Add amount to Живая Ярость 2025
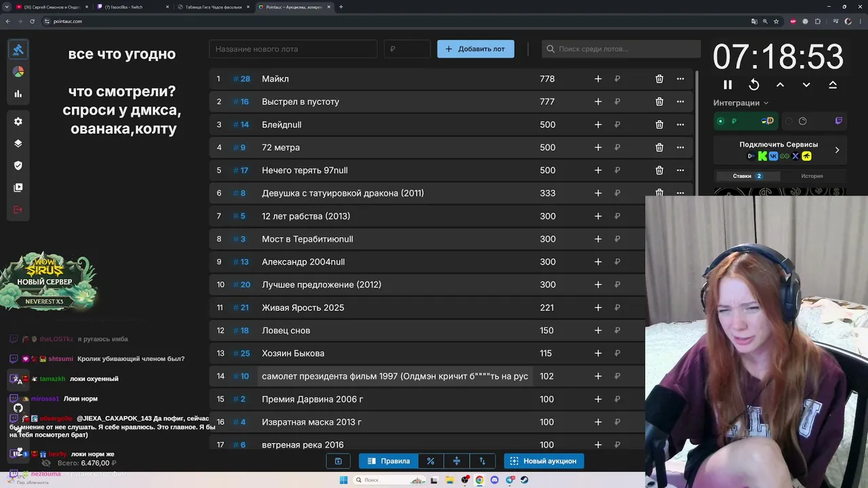Screen dimensions: 868x488 click(x=598, y=308)
